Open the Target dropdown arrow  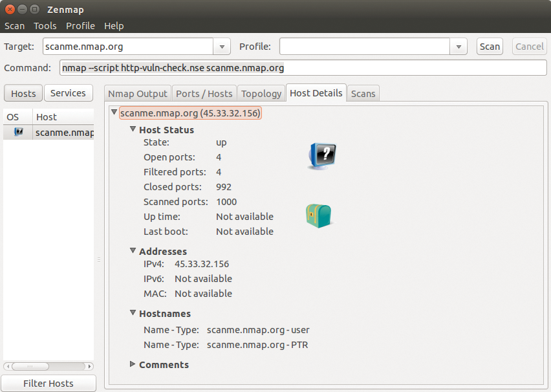(x=222, y=47)
